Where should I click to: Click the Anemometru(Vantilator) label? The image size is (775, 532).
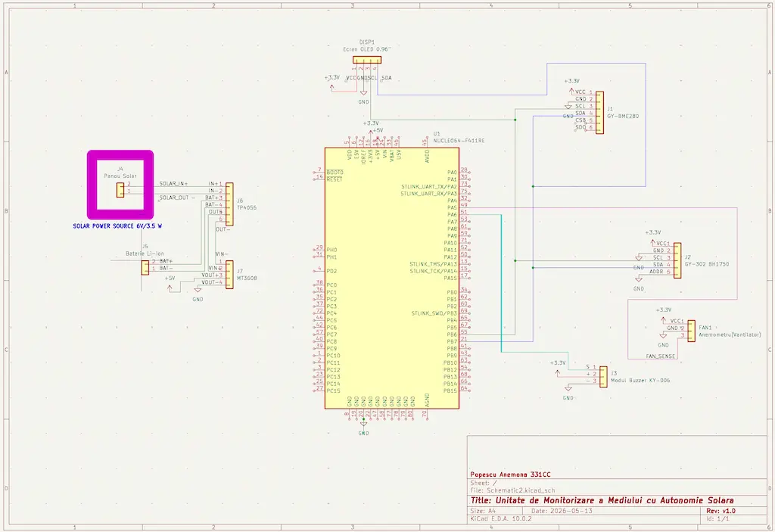tap(730, 334)
